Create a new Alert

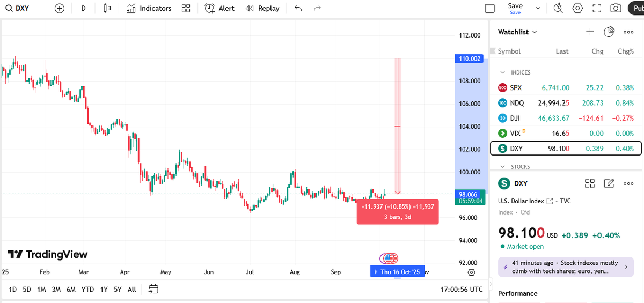pos(219,8)
